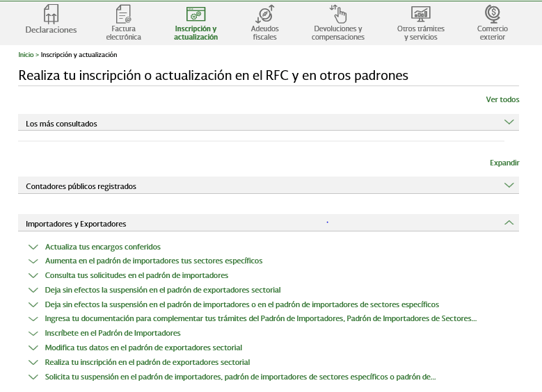This screenshot has width=542, height=392.
Task: Open the Adeudos fiscales menu label
Action: [265, 33]
